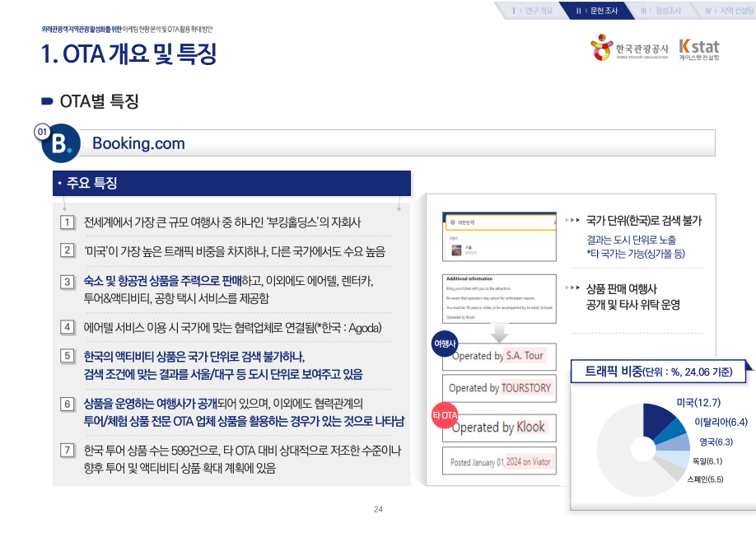Click the Korea Tourism Organization logo

tap(630, 48)
